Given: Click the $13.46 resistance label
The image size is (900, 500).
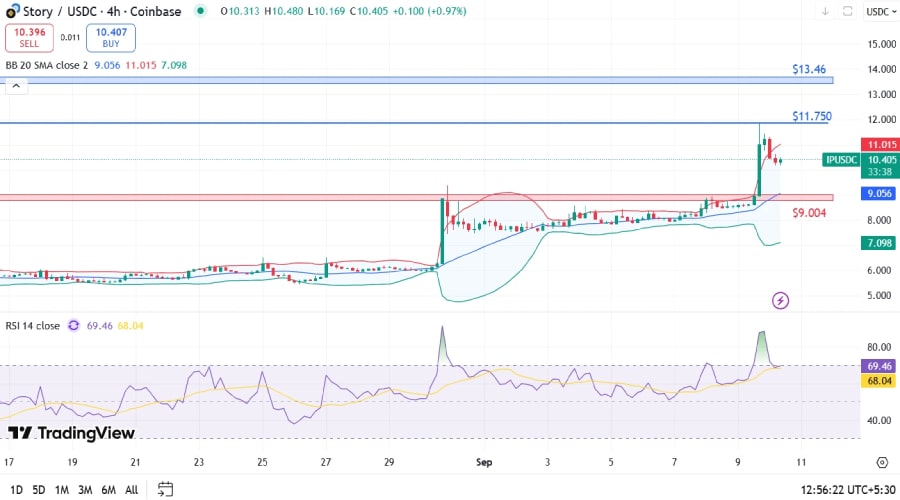Looking at the screenshot, I should 809,69.
